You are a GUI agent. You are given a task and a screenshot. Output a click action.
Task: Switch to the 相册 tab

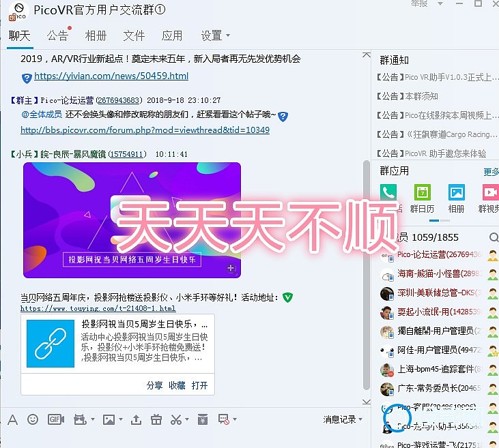click(96, 35)
